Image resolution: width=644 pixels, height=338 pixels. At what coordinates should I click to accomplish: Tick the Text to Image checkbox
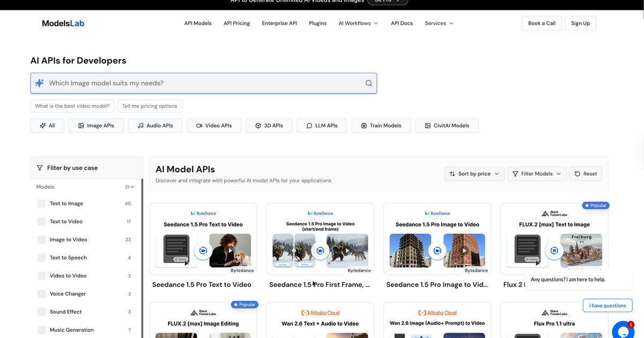point(41,203)
